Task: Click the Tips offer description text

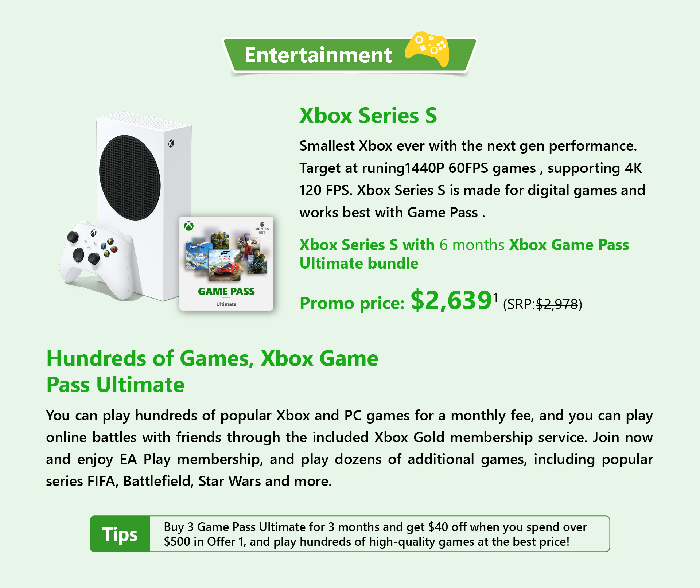Action: [x=376, y=534]
